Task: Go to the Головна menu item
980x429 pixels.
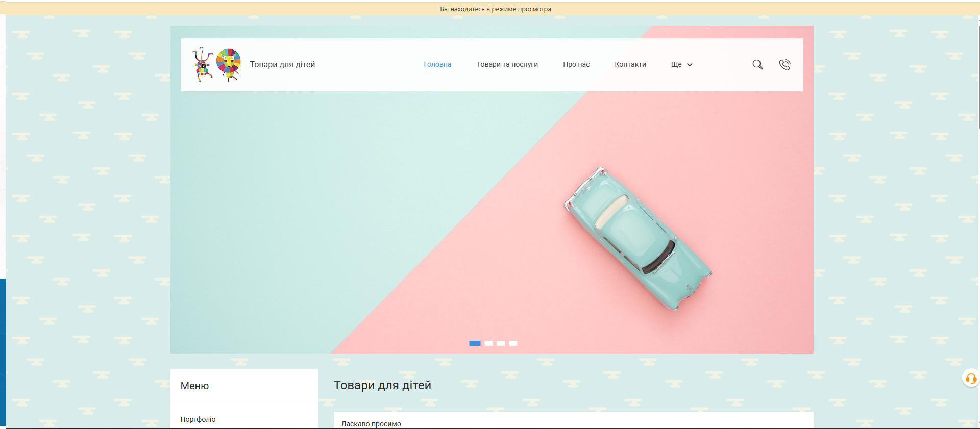Action: (x=437, y=65)
